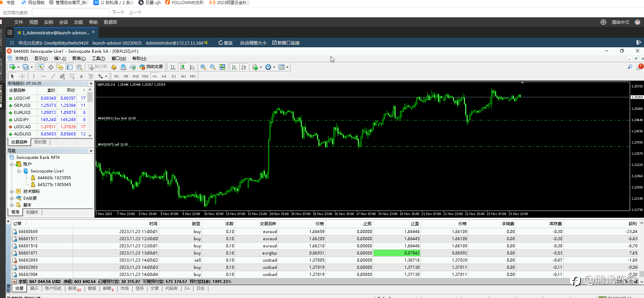The image size is (644, 298).
Task: Switch chart to candlestick mode
Action: [x=182, y=67]
